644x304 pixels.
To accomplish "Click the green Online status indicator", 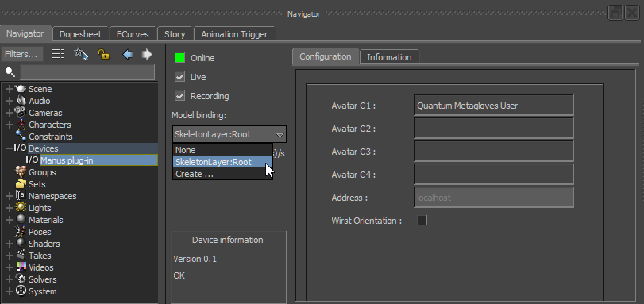I will pos(180,58).
